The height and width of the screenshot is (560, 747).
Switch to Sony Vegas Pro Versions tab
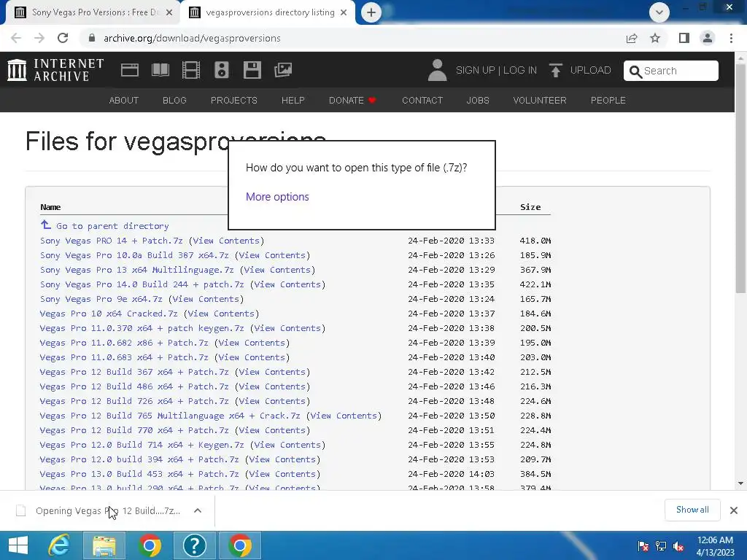tap(93, 12)
